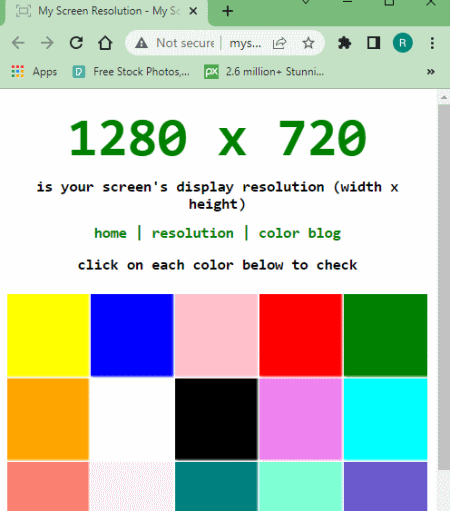Select the yellow color swatch
Screen dimensions: 450x511
click(48, 335)
